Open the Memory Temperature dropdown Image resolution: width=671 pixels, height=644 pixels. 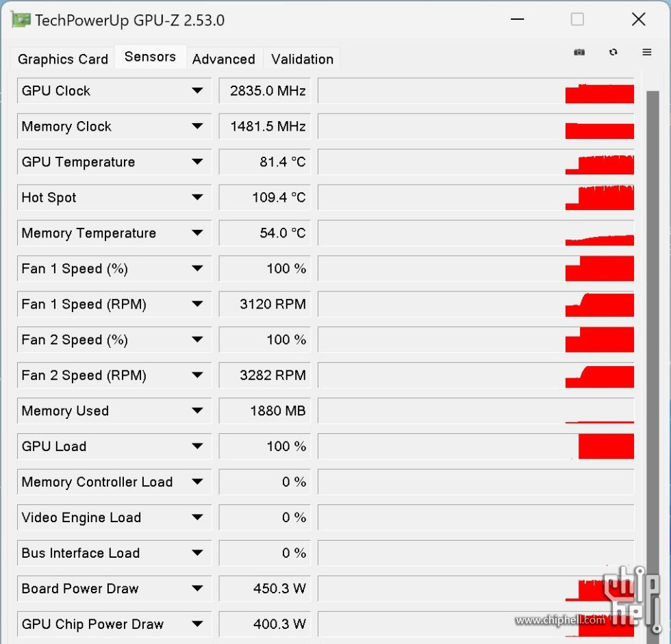(x=197, y=233)
